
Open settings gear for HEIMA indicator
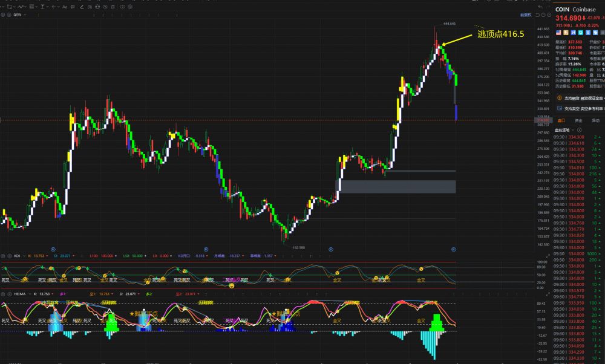click(x=3, y=294)
